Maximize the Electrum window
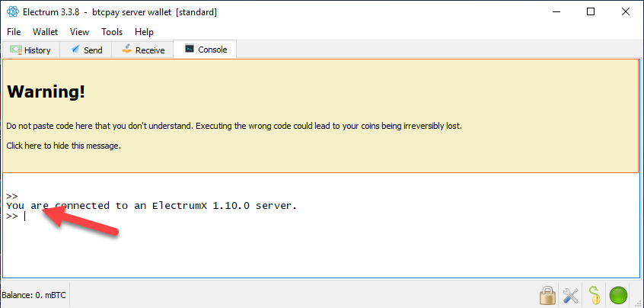The height and width of the screenshot is (308, 644). [x=591, y=12]
